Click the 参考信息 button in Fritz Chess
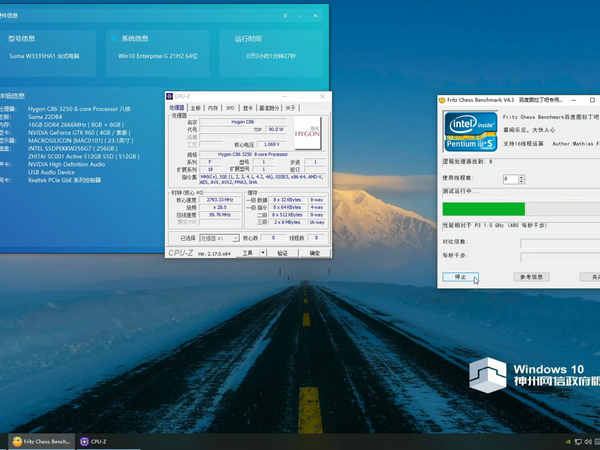The width and height of the screenshot is (600, 450). pyautogui.click(x=531, y=277)
